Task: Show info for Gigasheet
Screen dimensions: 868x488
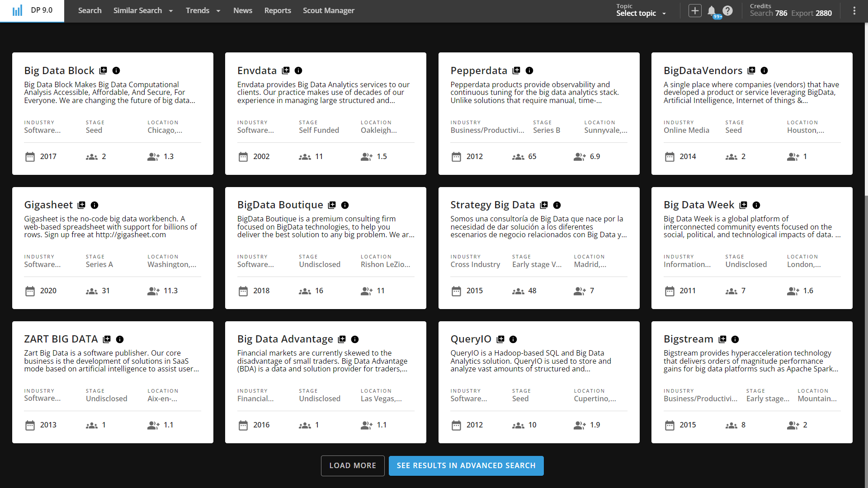Action: pos(94,205)
